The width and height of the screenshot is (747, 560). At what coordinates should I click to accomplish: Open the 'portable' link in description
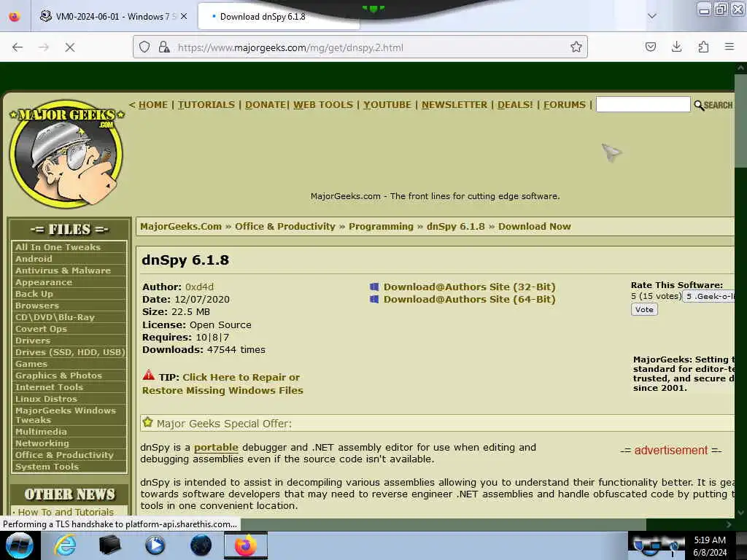pos(216,447)
